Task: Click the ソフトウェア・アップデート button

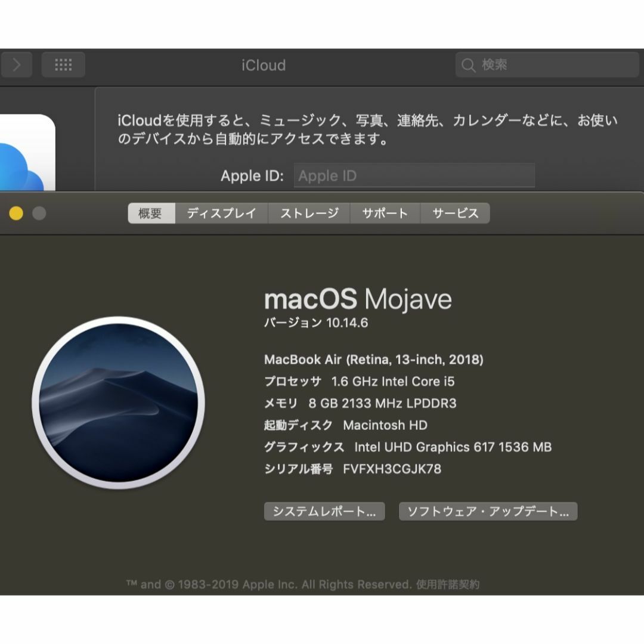Action: click(x=488, y=512)
